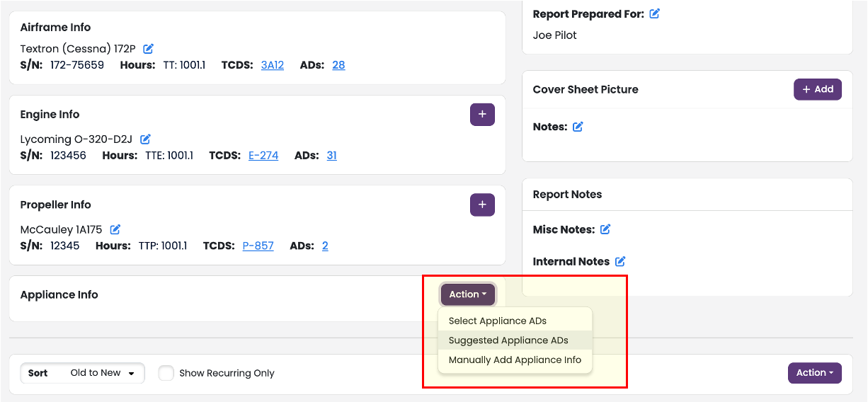The height and width of the screenshot is (402, 868).
Task: Add another propeller with plus button
Action: [x=482, y=205]
